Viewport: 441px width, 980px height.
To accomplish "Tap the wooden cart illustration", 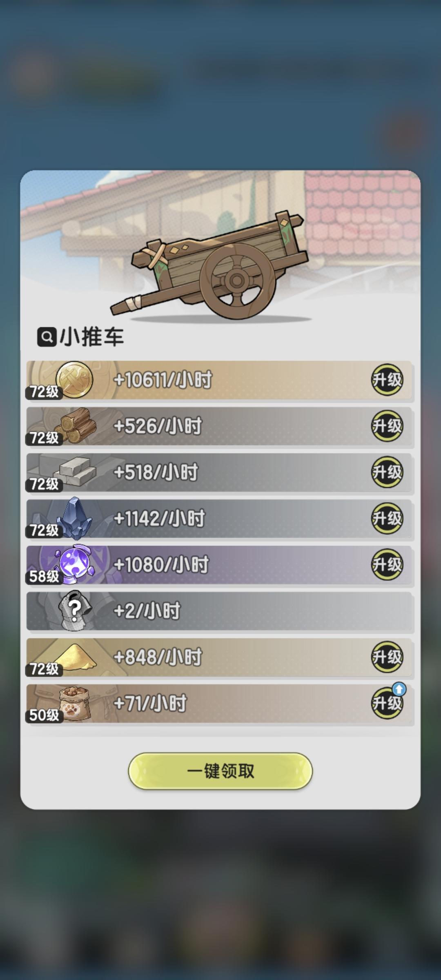I will pos(209,265).
